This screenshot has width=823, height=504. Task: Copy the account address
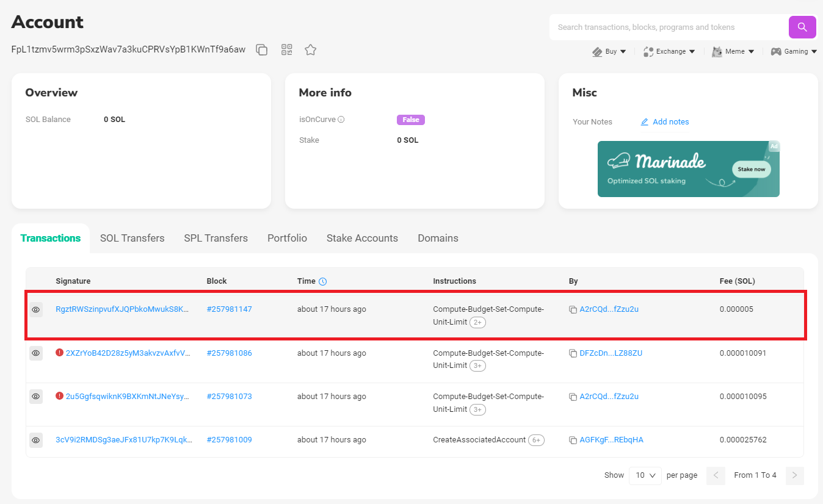tap(262, 50)
